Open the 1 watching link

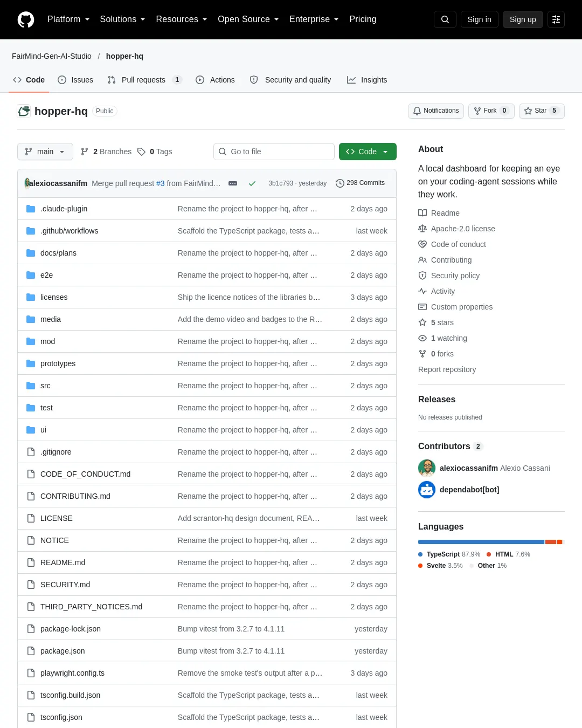[443, 338]
